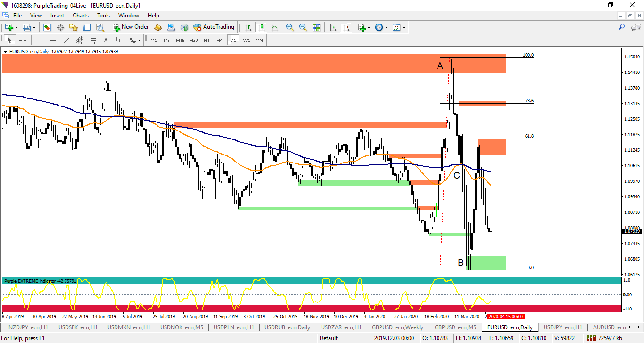
Task: Expand the Indicators dropdown arrow
Action: click(x=369, y=27)
